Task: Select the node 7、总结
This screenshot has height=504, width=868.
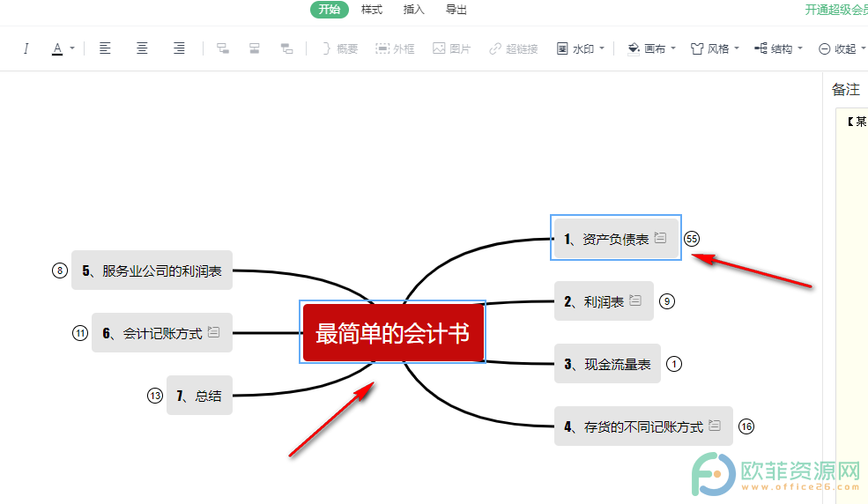Action: tap(199, 395)
